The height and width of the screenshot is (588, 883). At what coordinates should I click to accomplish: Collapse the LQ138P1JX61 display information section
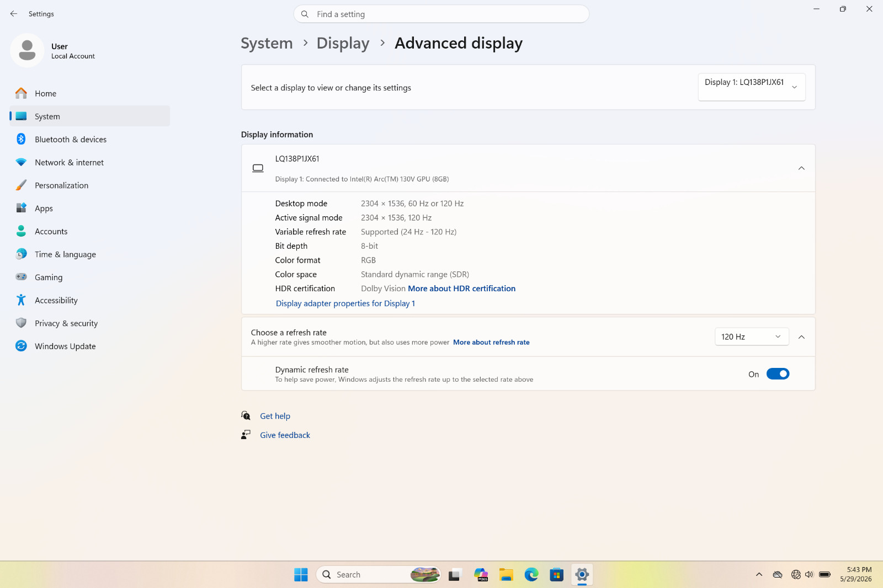(801, 168)
